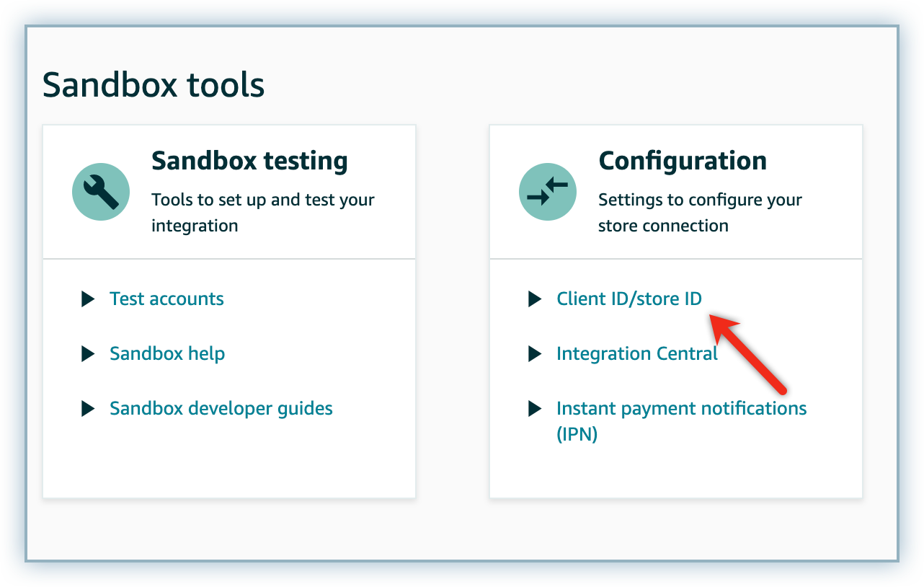Screen dimensions: 924x587
Task: Click the arrow before Sandbox developer guides
Action: pyautogui.click(x=88, y=408)
